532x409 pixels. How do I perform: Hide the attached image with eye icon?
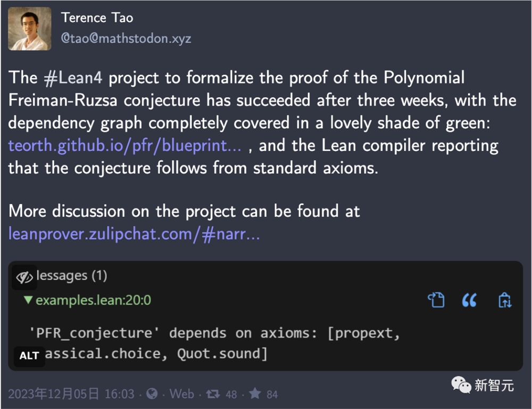(24, 278)
